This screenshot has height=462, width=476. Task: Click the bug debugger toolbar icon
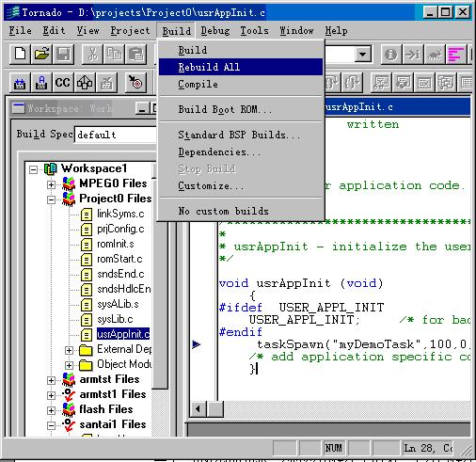pos(435,55)
